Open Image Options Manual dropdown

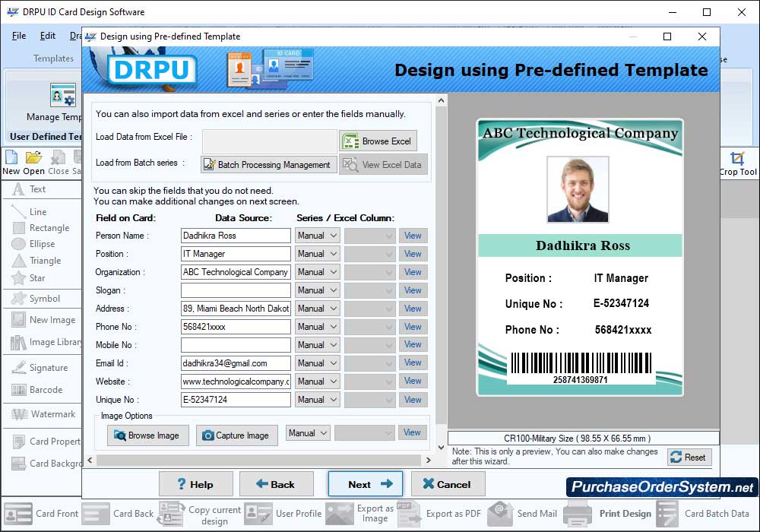tap(308, 433)
